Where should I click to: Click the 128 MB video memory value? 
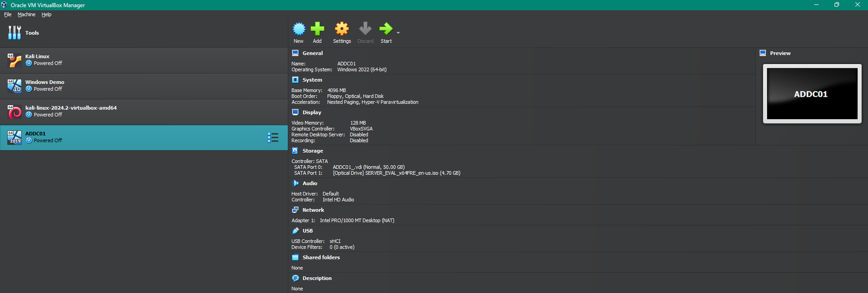[358, 123]
